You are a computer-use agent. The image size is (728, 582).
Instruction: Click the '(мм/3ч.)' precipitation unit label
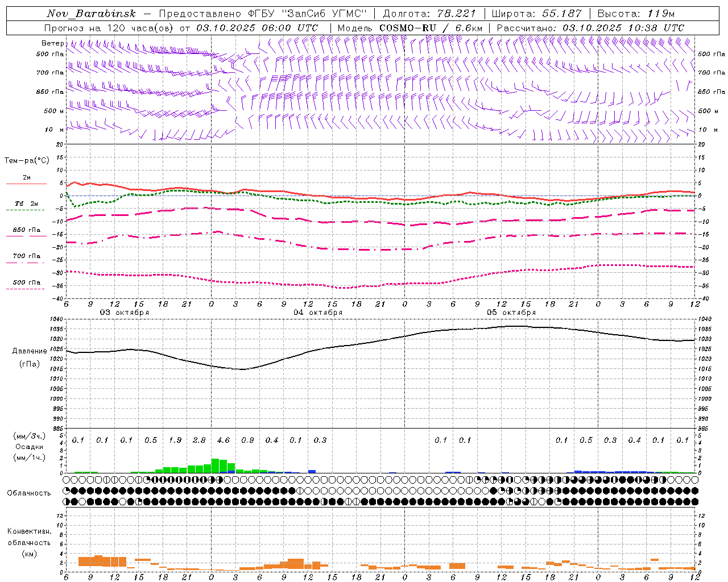(28, 436)
